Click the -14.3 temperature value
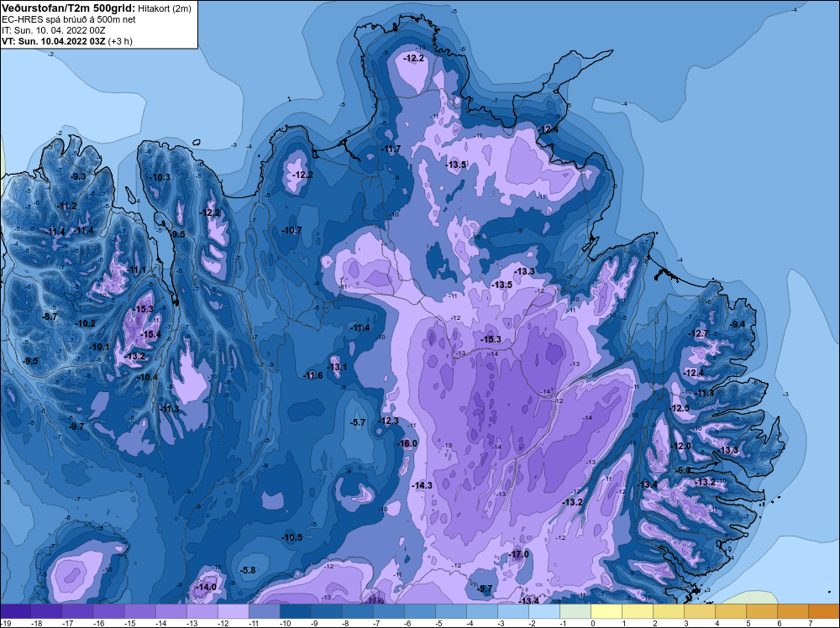Screen dimensions: 840x628 click(x=423, y=485)
